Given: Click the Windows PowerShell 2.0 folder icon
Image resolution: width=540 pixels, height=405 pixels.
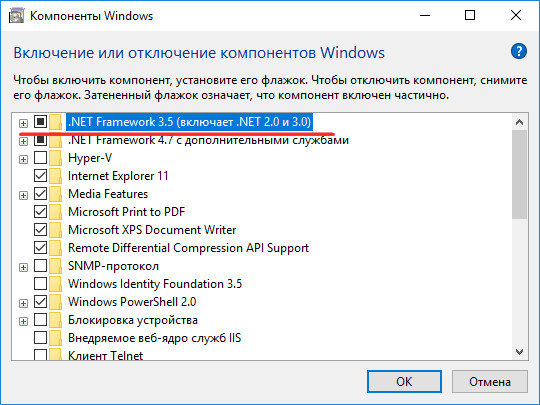Looking at the screenshot, I should (55, 302).
